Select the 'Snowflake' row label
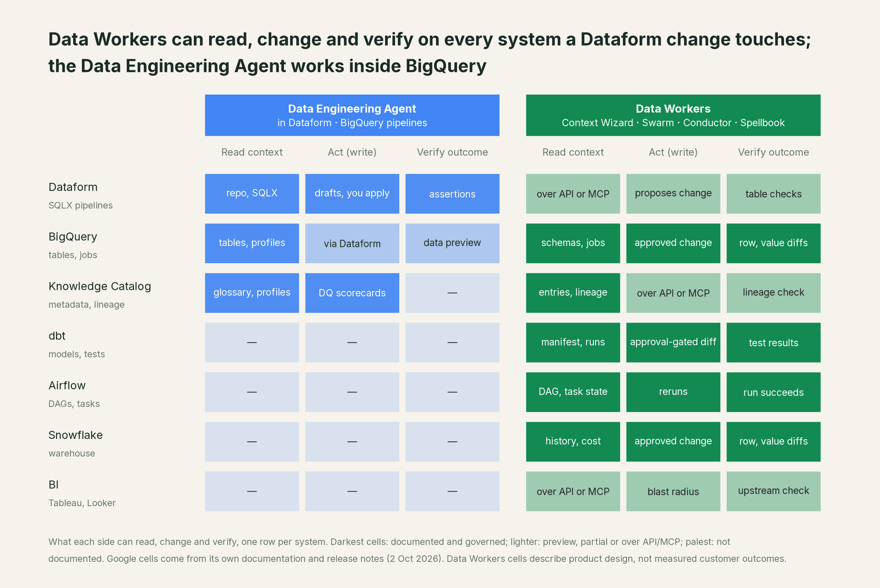The height and width of the screenshot is (588, 880). point(75,435)
